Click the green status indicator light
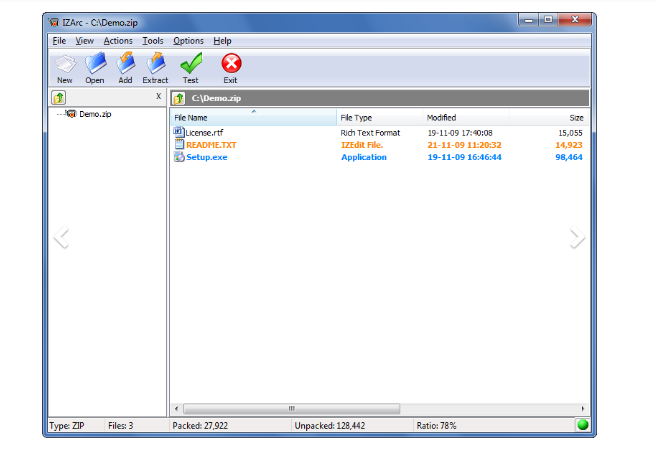The image size is (657, 461). coord(582,425)
